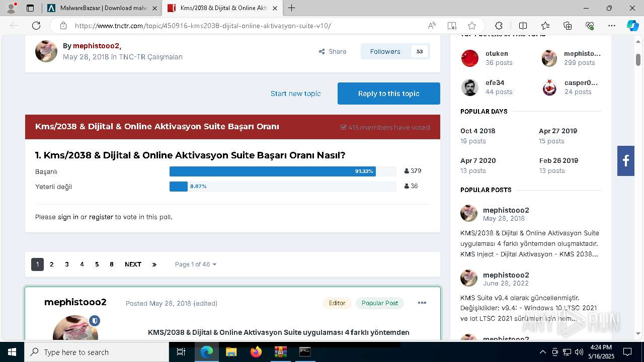
Task: Click the address bar URL
Action: point(203,26)
